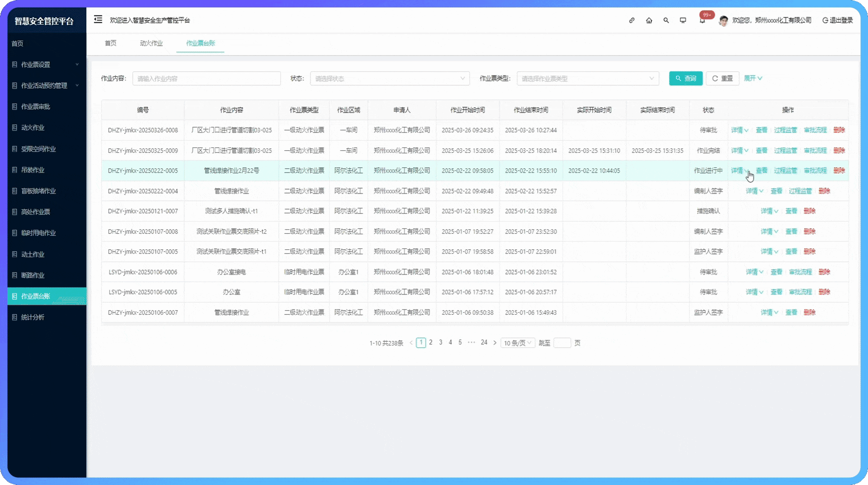Expand 作业票设置 in the sidebar
The width and height of the screenshot is (868, 485).
[x=47, y=65]
